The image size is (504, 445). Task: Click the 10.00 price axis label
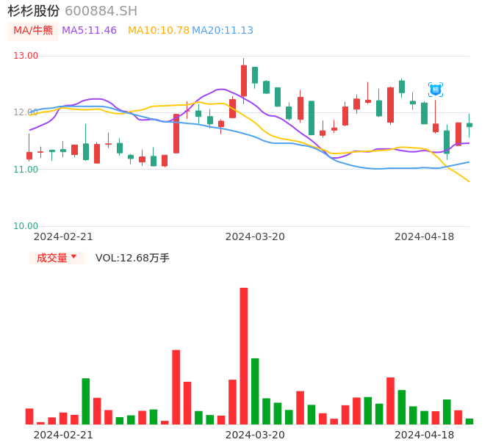point(26,226)
